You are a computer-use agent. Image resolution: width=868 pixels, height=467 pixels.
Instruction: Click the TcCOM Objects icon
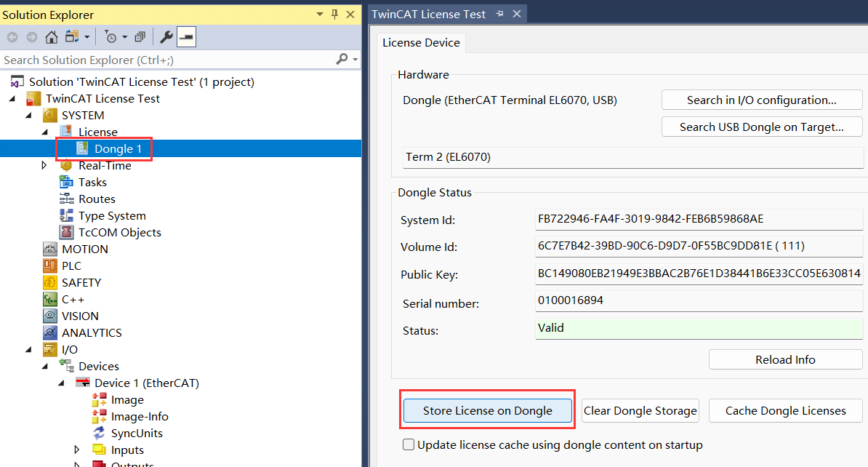click(x=66, y=232)
